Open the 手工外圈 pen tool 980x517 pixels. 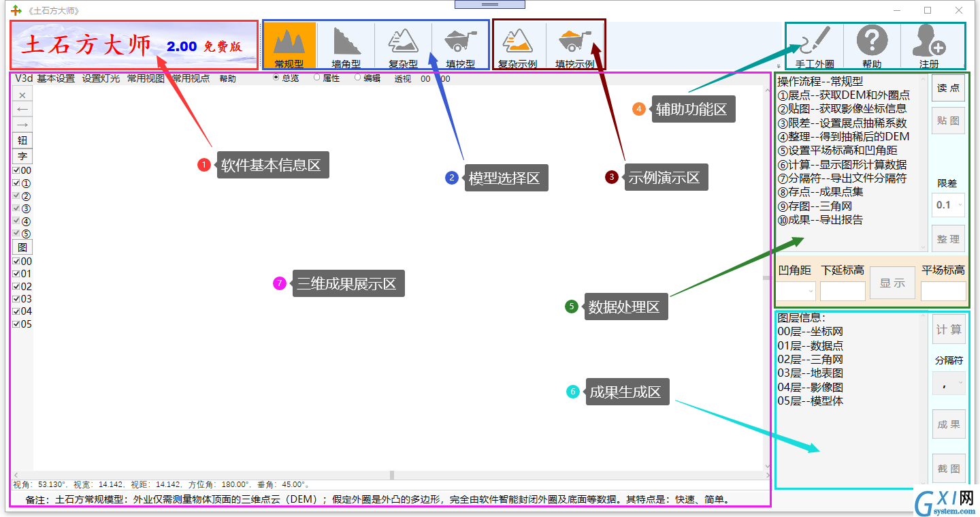[815, 45]
